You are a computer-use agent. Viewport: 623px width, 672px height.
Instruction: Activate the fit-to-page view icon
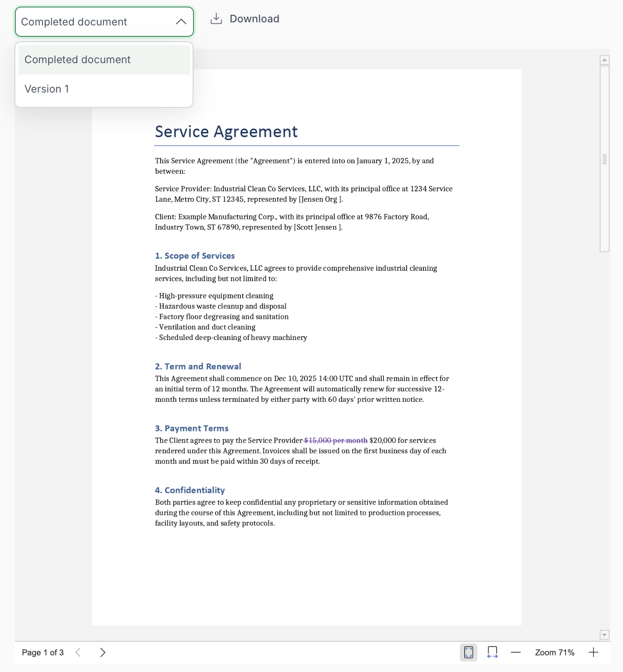click(469, 652)
